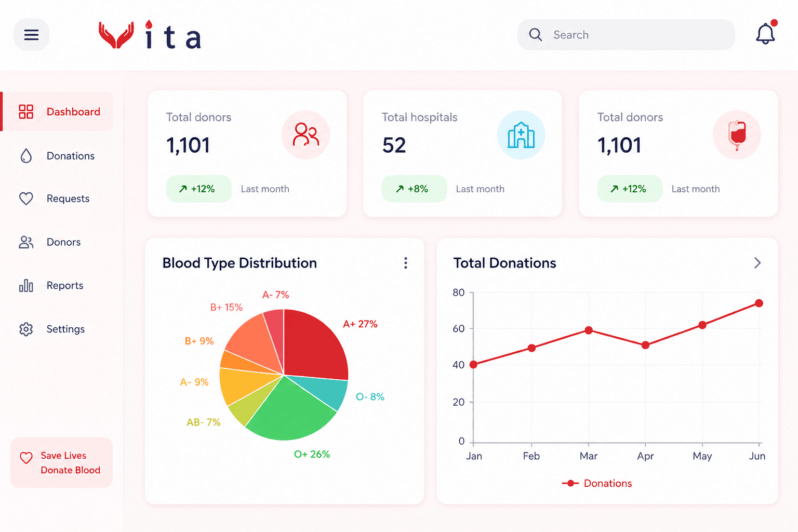
Task: Open the hamburger menu button
Action: 31,35
